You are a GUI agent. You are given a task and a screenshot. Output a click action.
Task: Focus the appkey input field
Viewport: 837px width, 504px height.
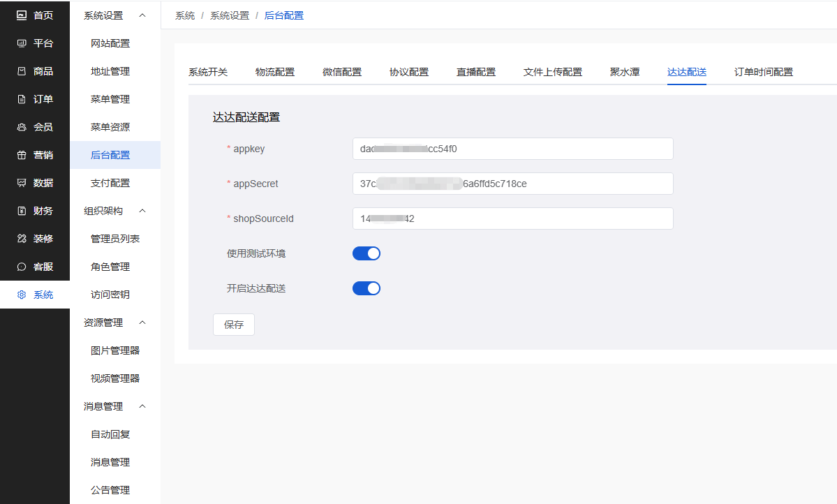tap(513, 149)
